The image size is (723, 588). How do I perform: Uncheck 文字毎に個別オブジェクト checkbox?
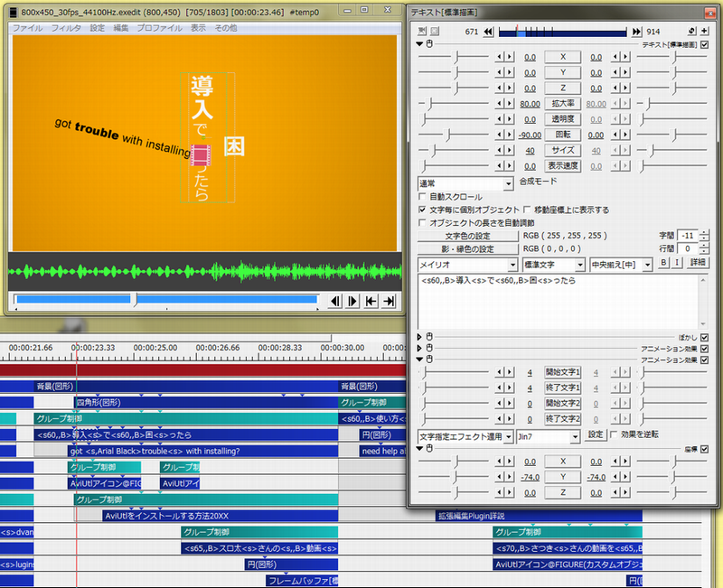(422, 210)
